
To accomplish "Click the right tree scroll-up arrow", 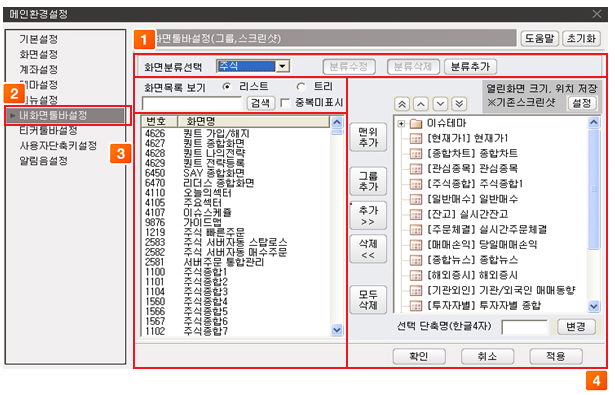I will coord(594,123).
